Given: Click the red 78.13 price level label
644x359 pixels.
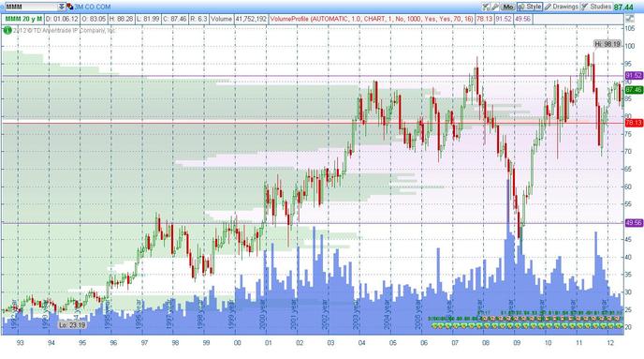Looking at the screenshot, I should (x=634, y=123).
